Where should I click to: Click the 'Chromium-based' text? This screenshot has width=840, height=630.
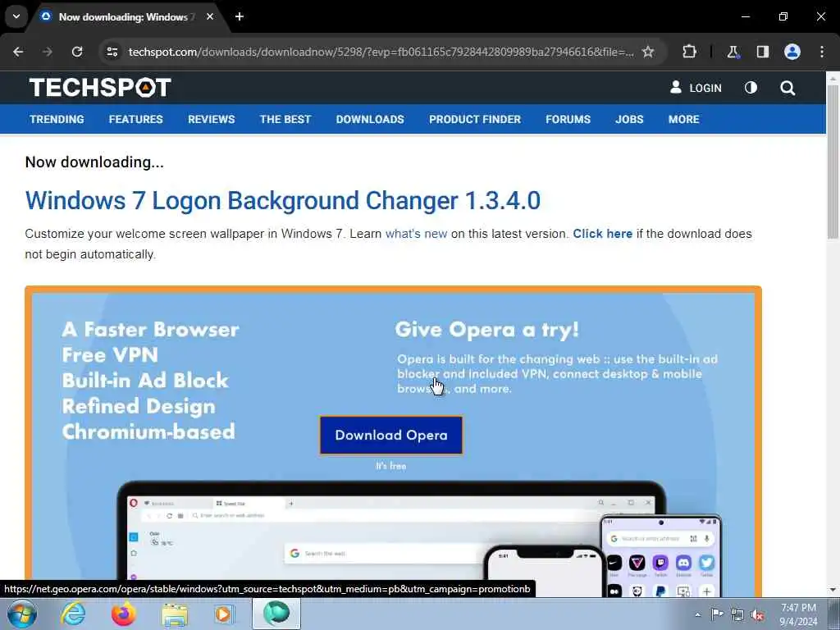148,431
